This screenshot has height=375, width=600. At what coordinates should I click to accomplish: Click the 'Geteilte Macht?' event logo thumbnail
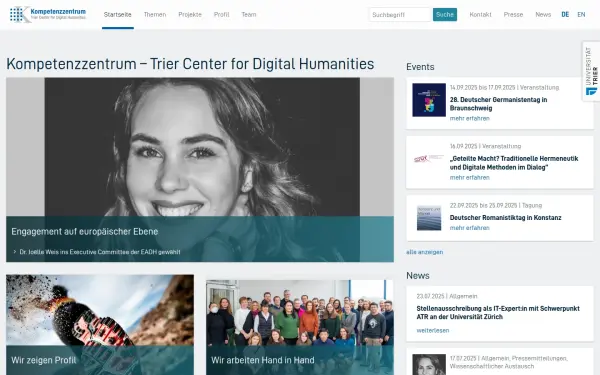429,158
